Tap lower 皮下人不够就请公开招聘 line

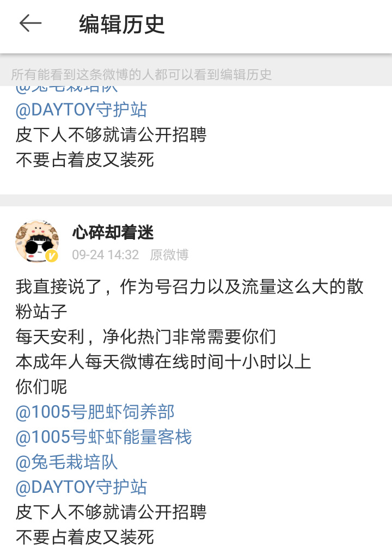[111, 512]
